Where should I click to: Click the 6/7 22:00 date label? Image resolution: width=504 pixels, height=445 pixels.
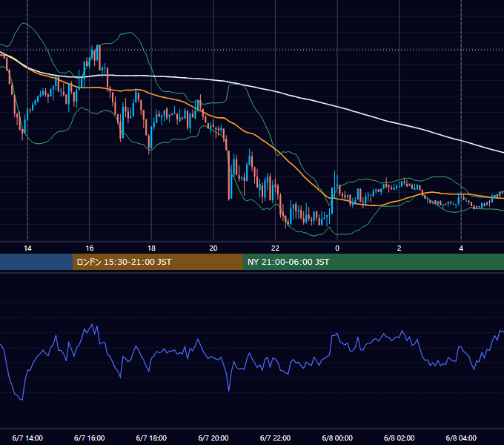tap(275, 438)
